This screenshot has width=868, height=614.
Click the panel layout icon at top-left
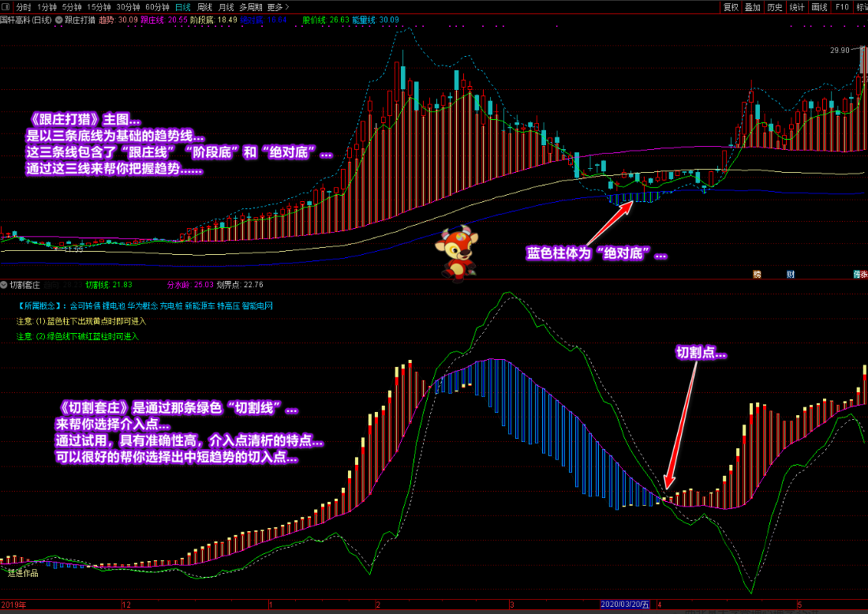coord(6,7)
